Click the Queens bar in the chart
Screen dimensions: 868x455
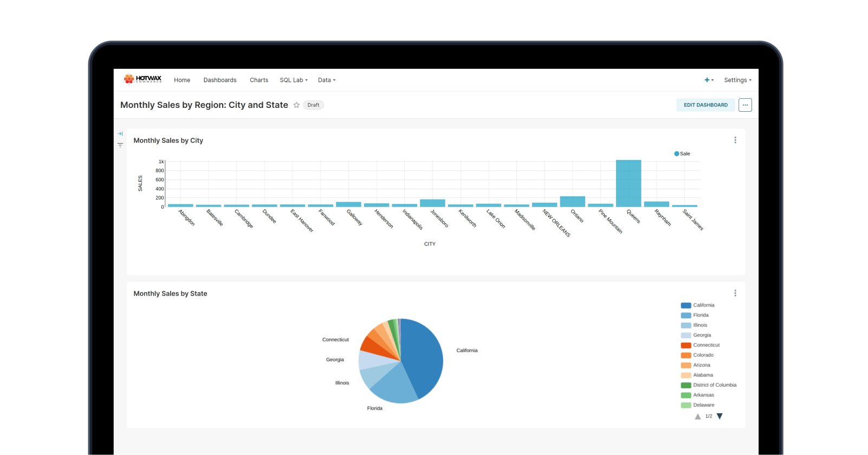(x=629, y=183)
